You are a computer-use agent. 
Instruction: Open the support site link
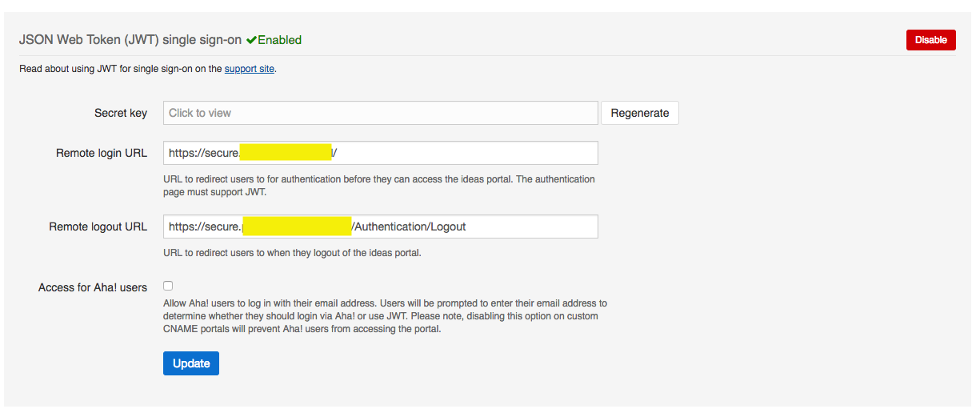[250, 69]
